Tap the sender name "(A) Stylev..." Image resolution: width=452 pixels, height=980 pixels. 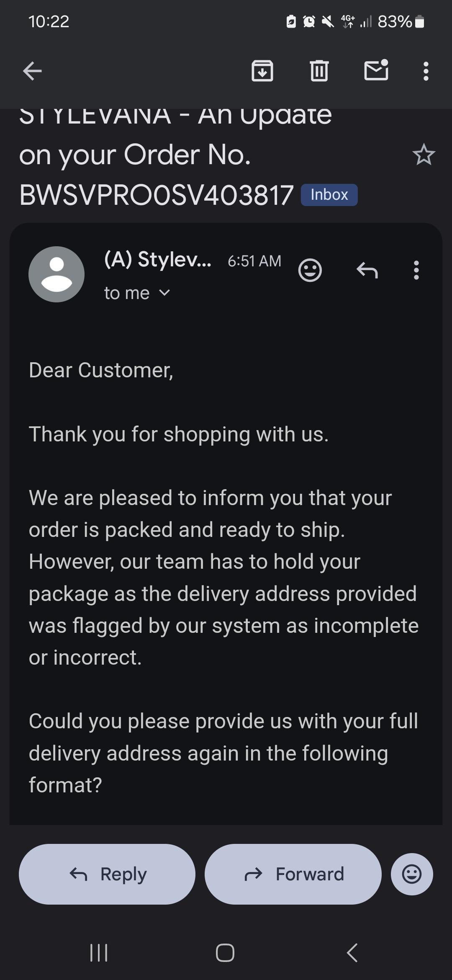tap(158, 260)
